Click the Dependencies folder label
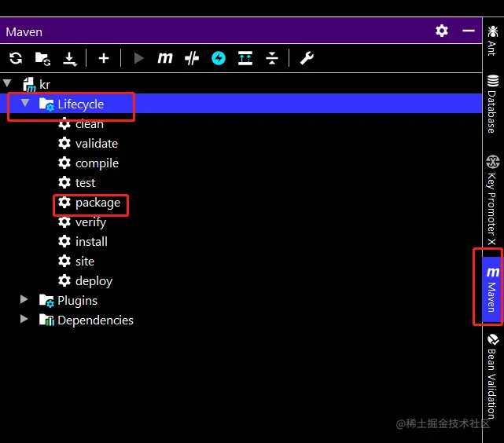The width and height of the screenshot is (504, 443). [x=95, y=320]
